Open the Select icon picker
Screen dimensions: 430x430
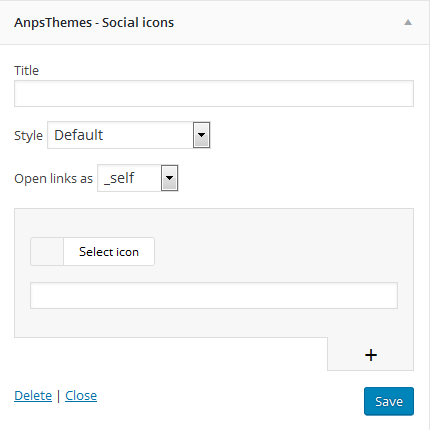pyautogui.click(x=109, y=252)
